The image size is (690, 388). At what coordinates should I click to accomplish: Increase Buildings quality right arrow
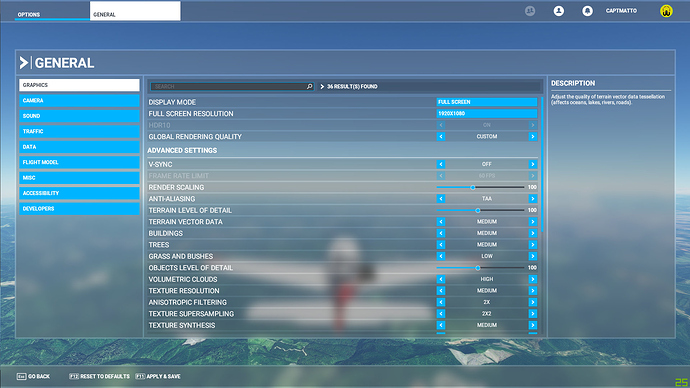point(532,233)
